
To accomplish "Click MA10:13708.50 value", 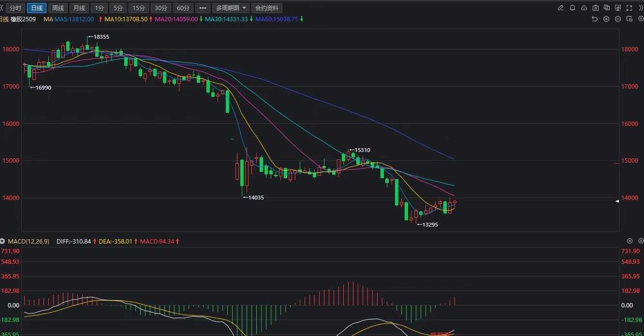I will point(126,19).
